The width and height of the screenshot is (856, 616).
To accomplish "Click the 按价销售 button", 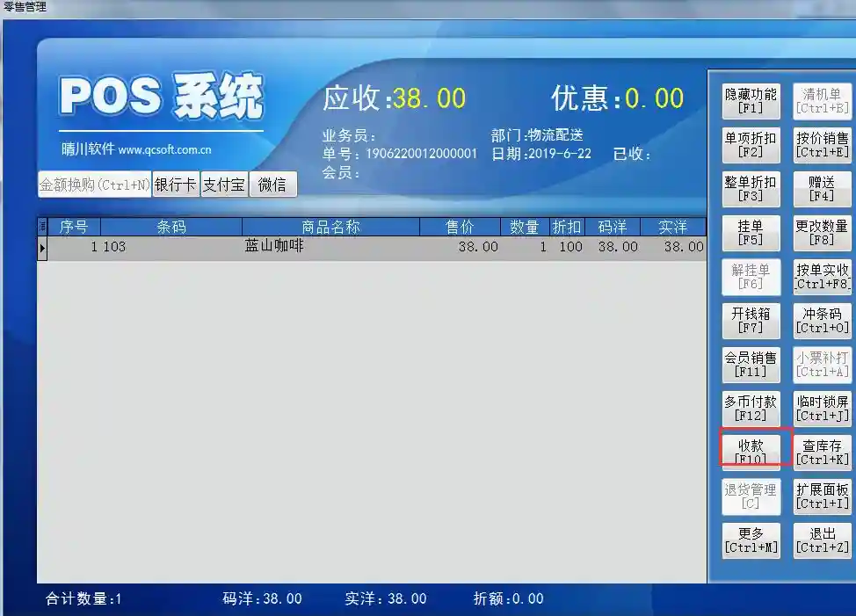I will [x=822, y=145].
